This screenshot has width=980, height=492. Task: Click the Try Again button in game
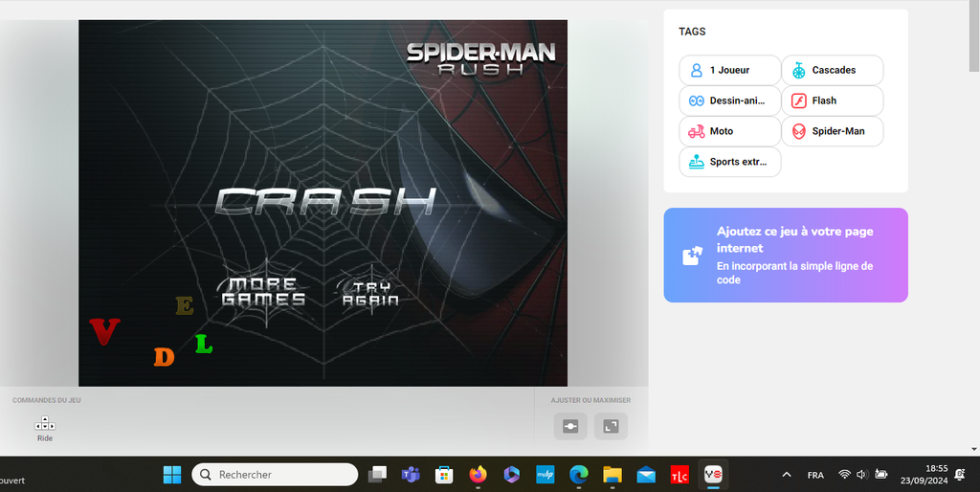point(370,293)
